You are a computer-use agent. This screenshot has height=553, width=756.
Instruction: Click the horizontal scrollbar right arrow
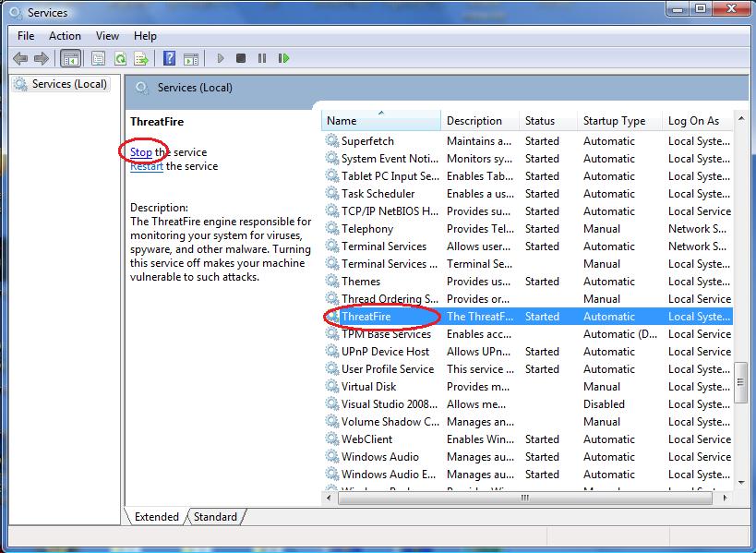[726, 498]
